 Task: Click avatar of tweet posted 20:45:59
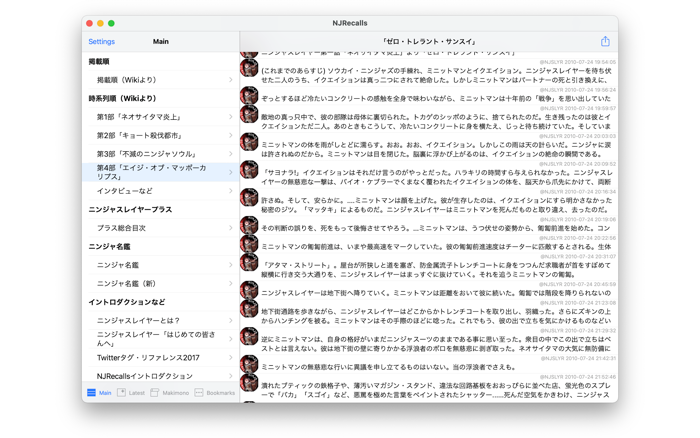[249, 290]
